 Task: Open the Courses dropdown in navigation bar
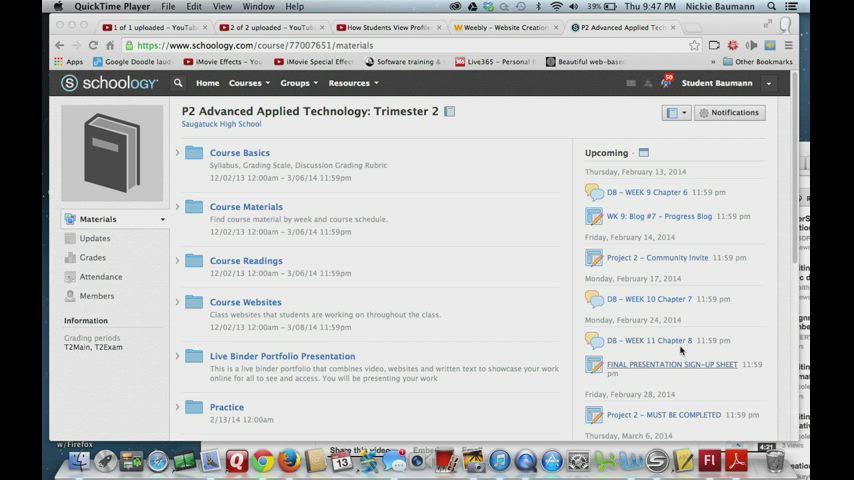(248, 83)
